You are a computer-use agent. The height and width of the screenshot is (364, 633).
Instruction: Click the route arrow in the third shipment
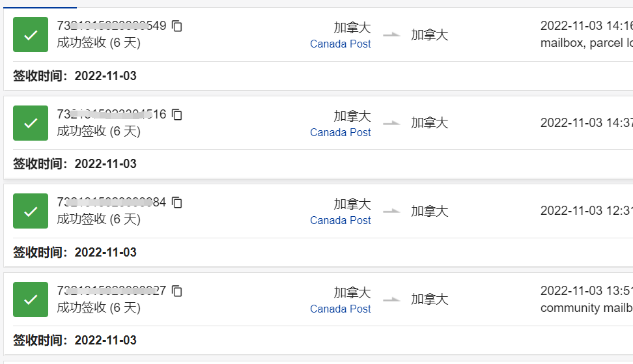click(391, 211)
